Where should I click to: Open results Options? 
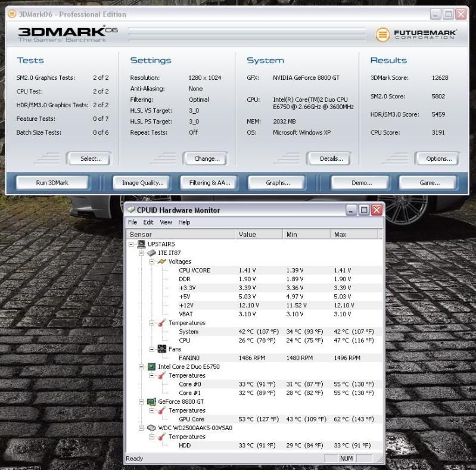click(438, 158)
